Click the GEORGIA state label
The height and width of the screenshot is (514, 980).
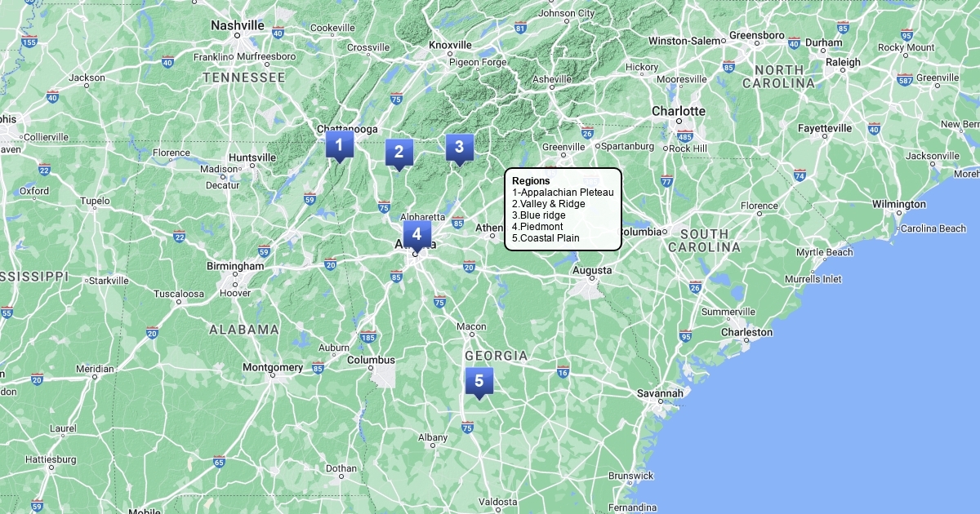pos(496,356)
